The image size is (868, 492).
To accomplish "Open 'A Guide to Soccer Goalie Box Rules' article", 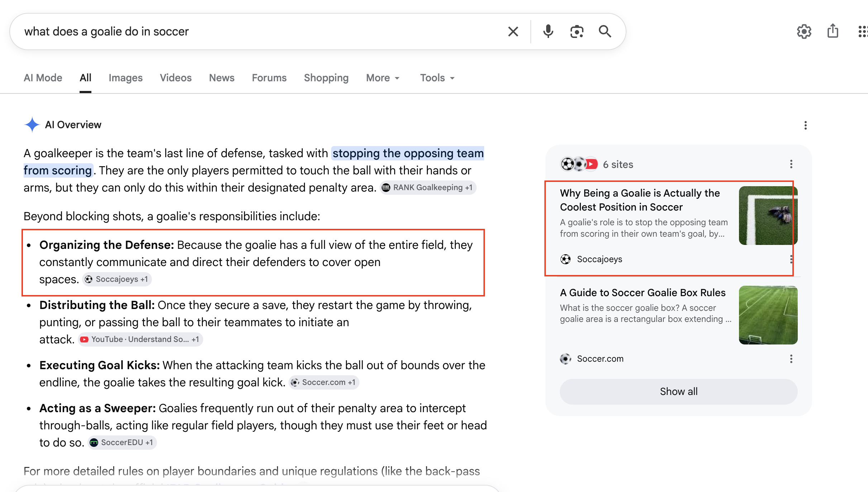I will pos(643,293).
